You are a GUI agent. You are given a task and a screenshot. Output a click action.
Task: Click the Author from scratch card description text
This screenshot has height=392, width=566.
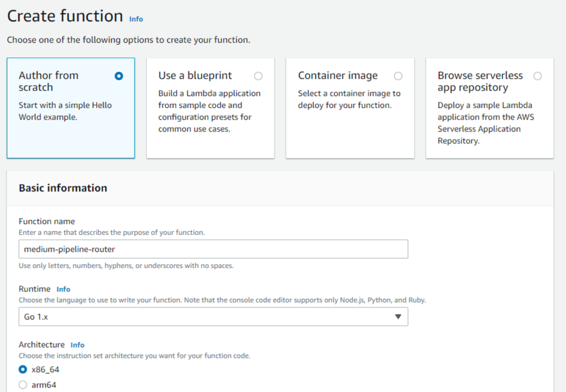65,111
